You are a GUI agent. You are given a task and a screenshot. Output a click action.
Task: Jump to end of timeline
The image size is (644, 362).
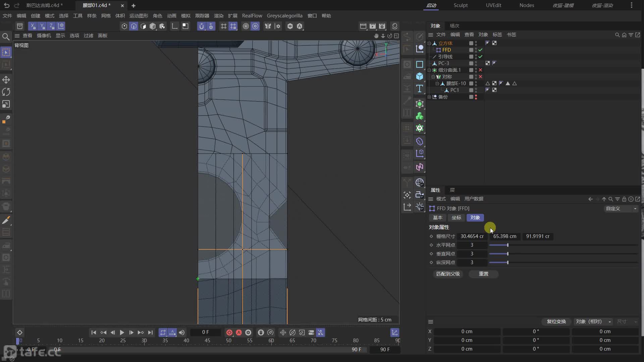[x=150, y=333]
